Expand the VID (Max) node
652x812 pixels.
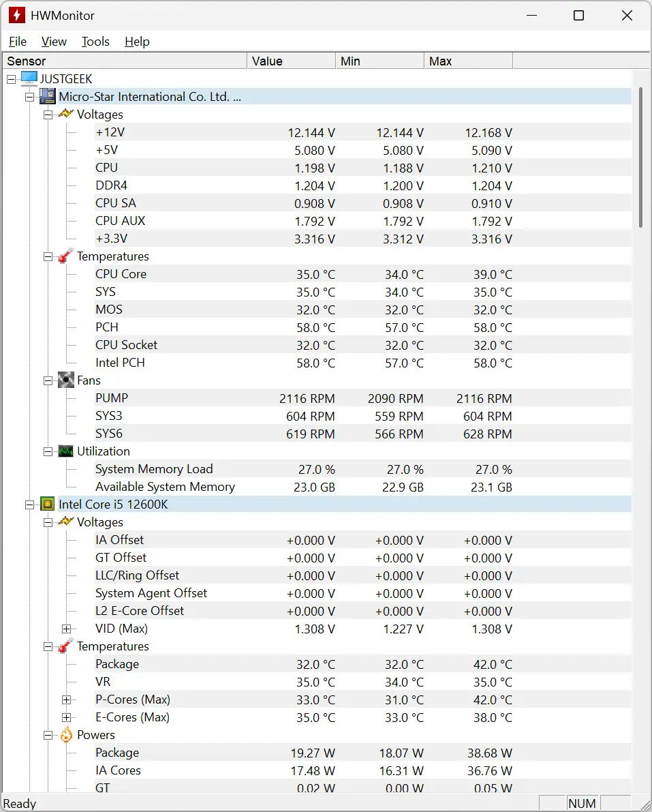pyautogui.click(x=66, y=629)
